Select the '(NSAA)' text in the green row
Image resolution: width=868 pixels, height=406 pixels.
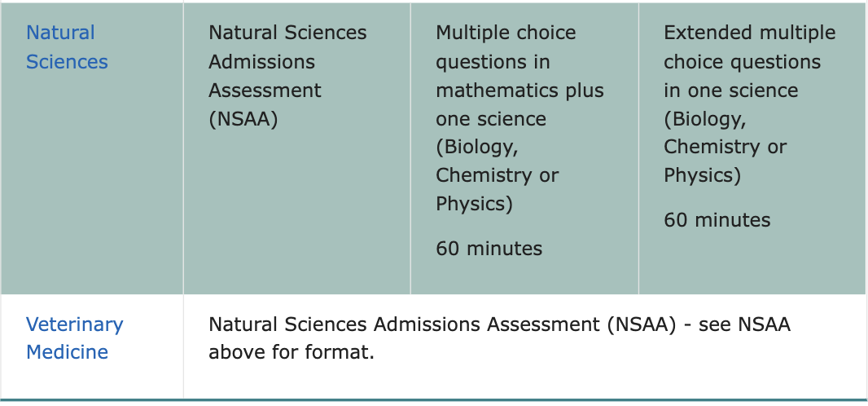point(243,119)
